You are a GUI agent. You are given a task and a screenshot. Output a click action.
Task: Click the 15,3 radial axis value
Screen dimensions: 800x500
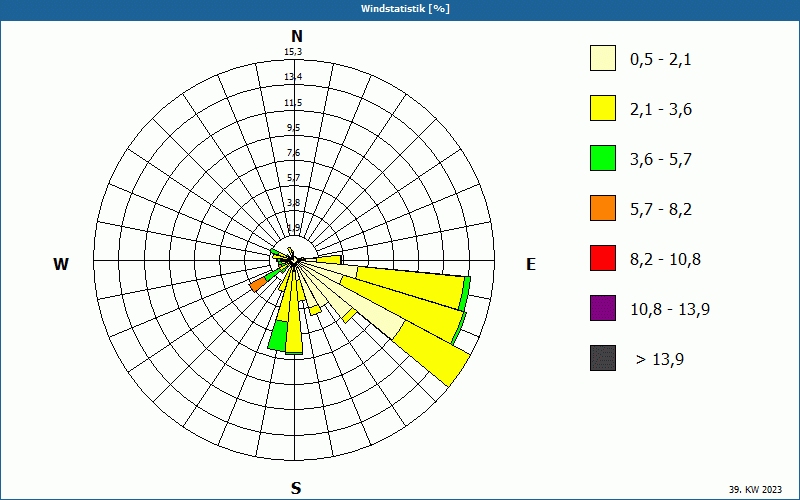(x=293, y=52)
